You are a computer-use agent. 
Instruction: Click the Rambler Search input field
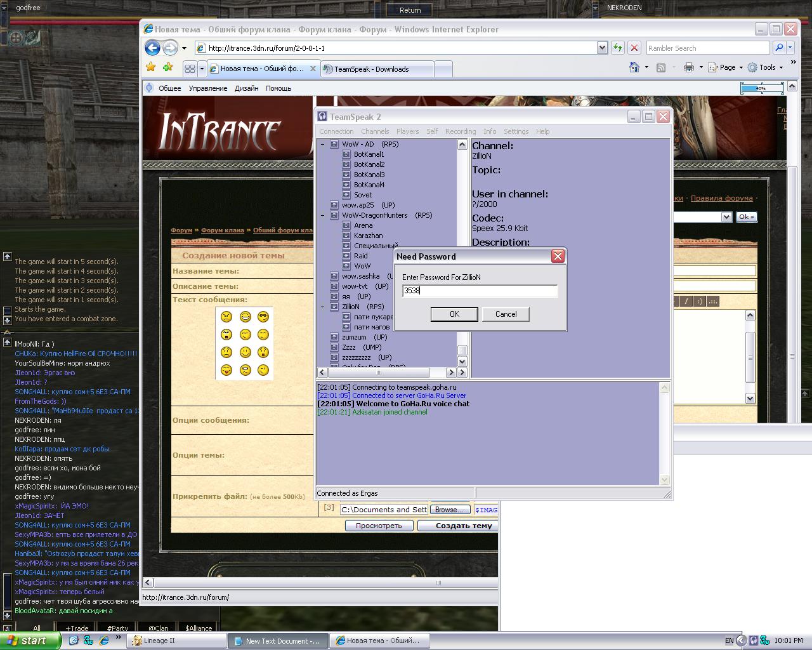707,48
